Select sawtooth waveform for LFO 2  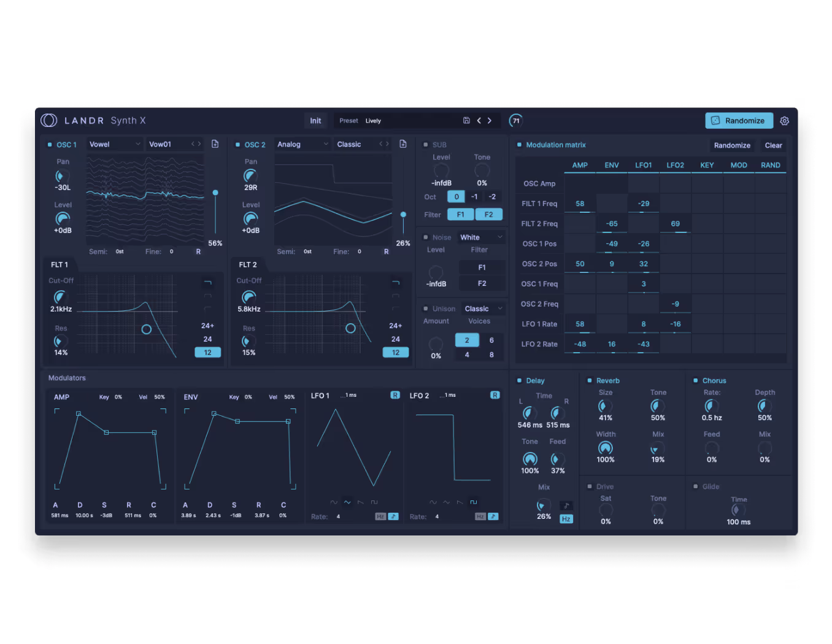460,502
